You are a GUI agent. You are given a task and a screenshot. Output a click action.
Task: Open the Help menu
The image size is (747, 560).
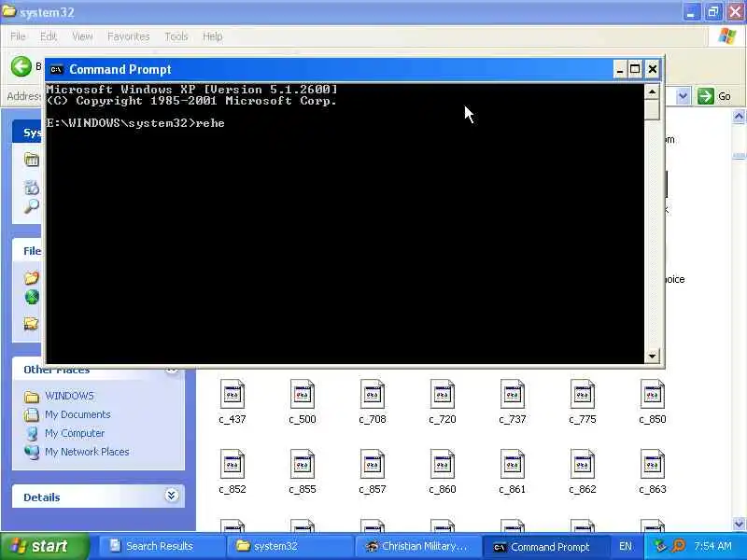click(x=213, y=36)
